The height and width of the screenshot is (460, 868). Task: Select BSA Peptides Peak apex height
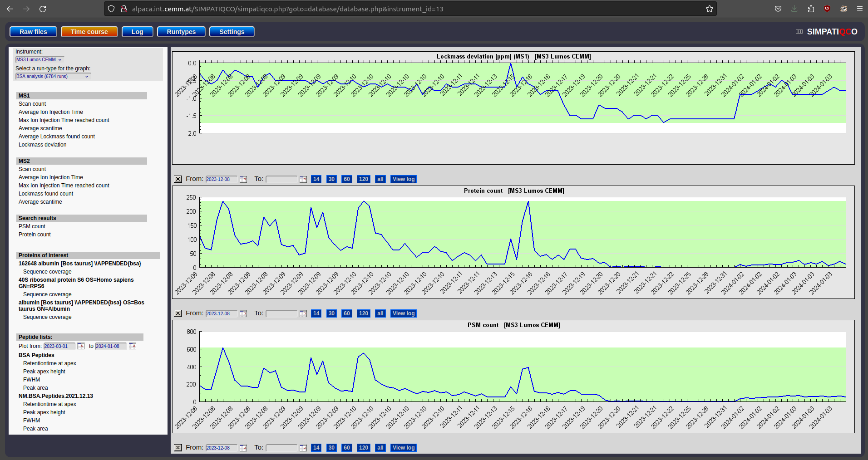(44, 372)
